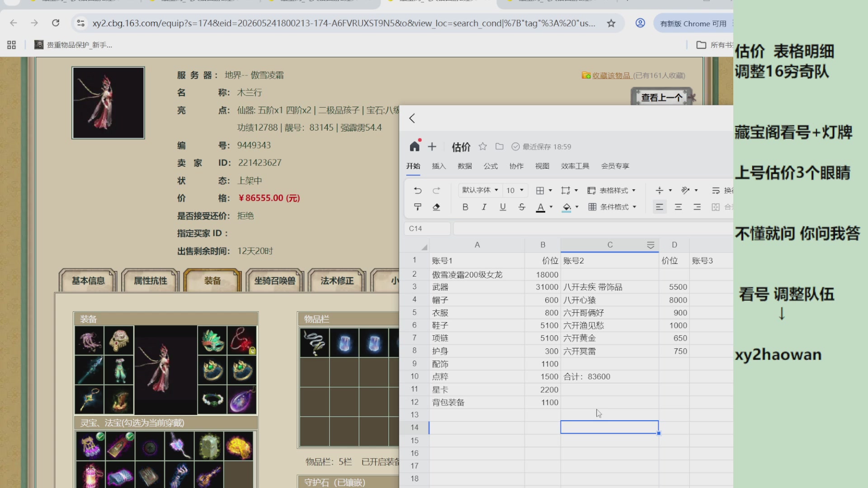Click the character portrait thumbnail
Screen dimensions: 868x488
point(108,103)
